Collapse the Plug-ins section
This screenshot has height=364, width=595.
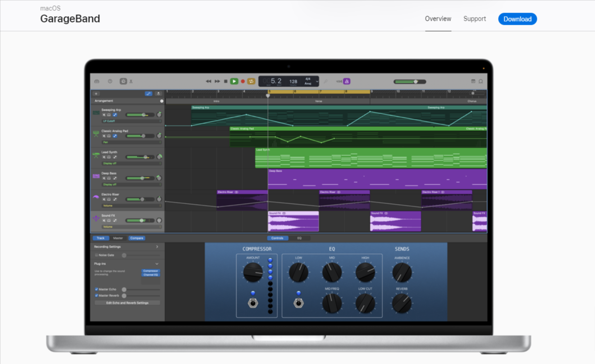[x=157, y=264]
